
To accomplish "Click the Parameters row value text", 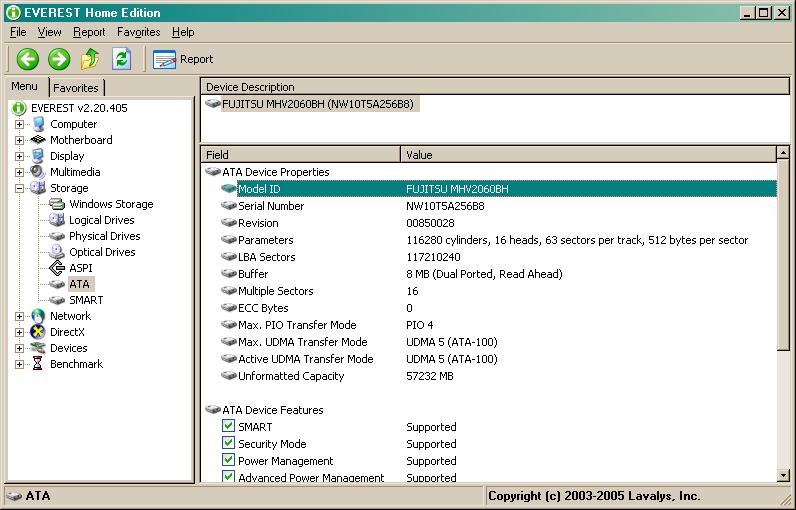I will [577, 240].
